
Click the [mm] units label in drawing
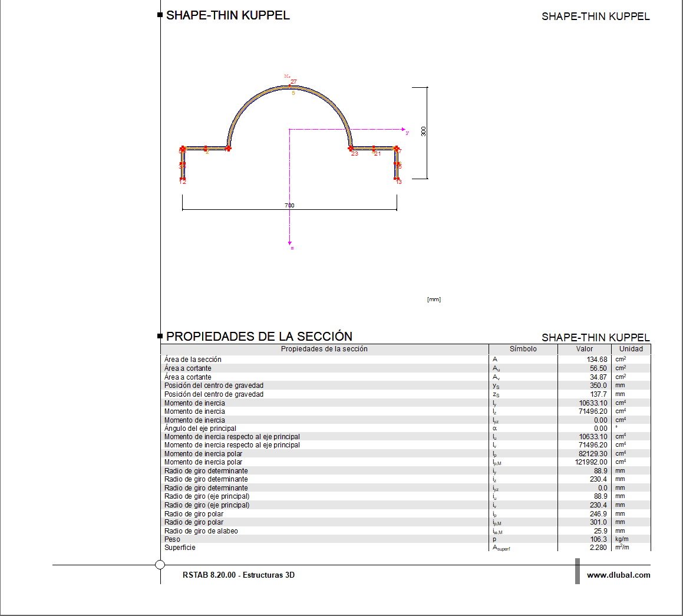434,299
